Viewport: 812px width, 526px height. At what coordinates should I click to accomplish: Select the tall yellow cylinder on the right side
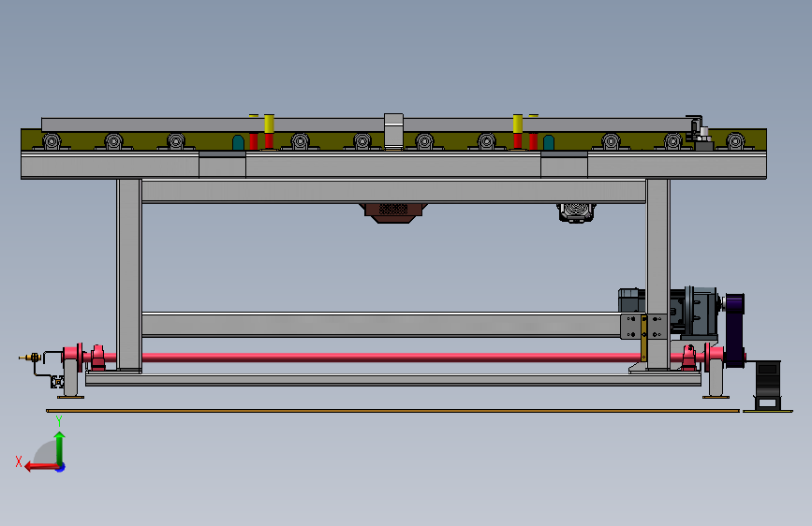[x=518, y=124]
